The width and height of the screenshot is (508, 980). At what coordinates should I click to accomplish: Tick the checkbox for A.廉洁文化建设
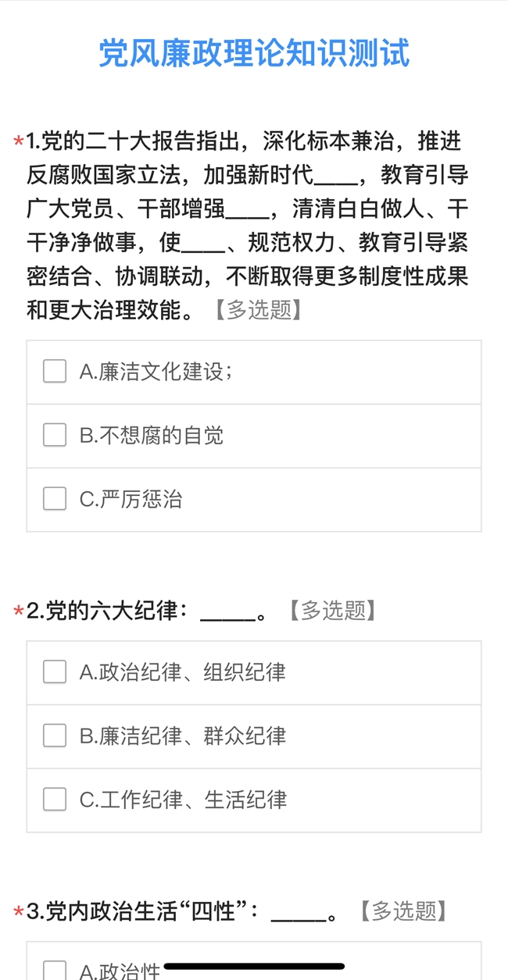pos(55,372)
